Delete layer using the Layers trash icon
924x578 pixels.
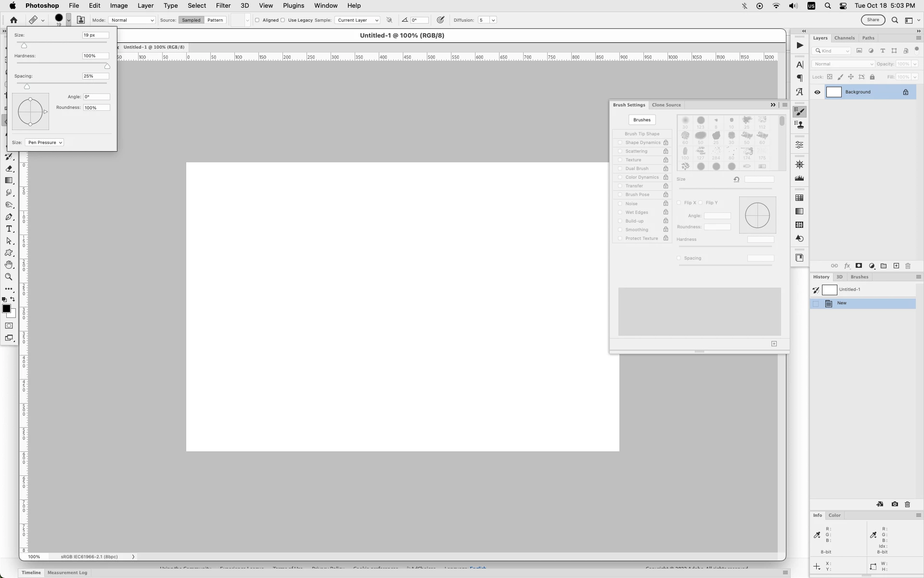pyautogui.click(x=908, y=266)
